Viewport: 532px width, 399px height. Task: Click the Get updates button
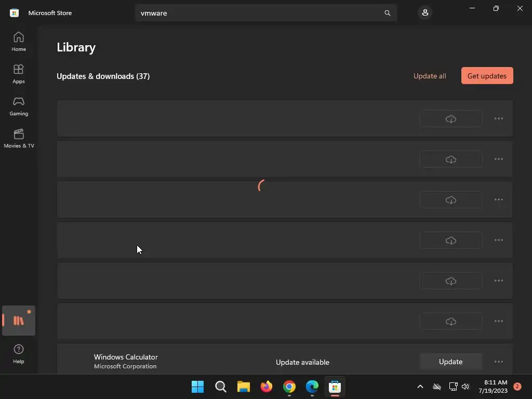(487, 76)
